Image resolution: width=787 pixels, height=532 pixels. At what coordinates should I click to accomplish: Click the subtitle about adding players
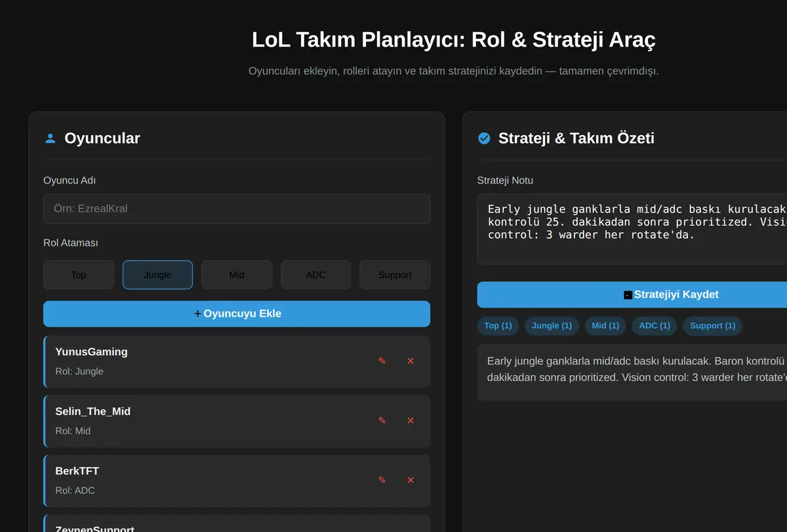coord(453,71)
